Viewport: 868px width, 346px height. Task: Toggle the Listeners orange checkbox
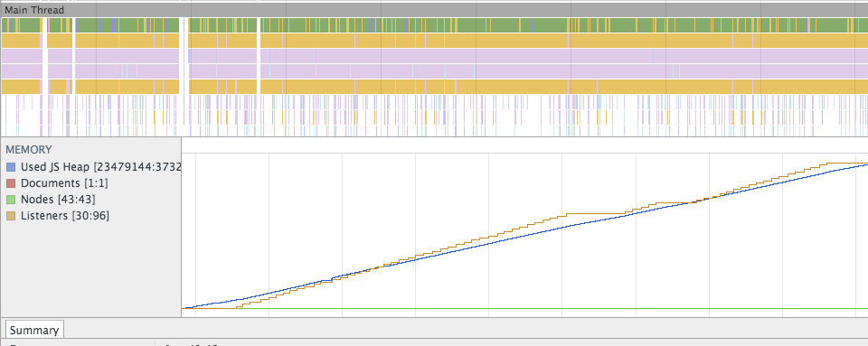pyautogui.click(x=11, y=216)
